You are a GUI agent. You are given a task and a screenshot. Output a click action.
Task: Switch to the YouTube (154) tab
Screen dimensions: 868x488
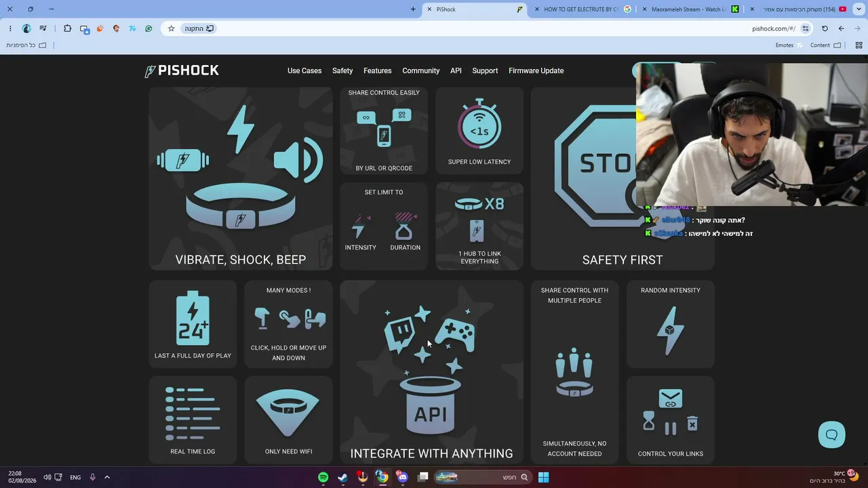coord(797,9)
